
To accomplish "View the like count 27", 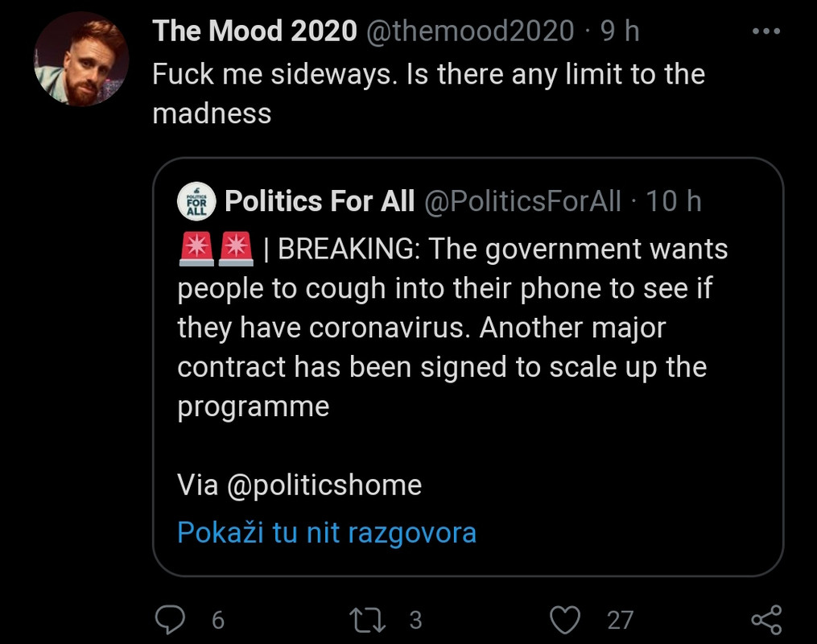I will [x=620, y=621].
